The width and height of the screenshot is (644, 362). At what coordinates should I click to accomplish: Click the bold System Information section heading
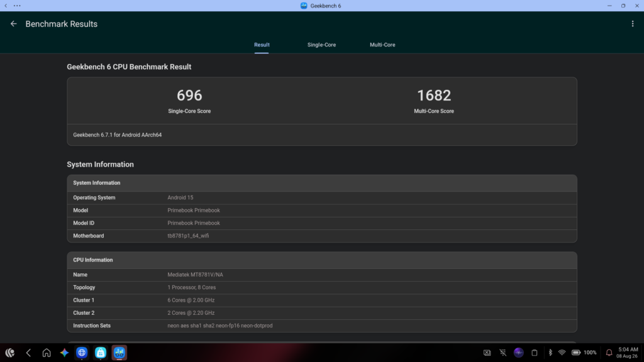[x=100, y=164]
